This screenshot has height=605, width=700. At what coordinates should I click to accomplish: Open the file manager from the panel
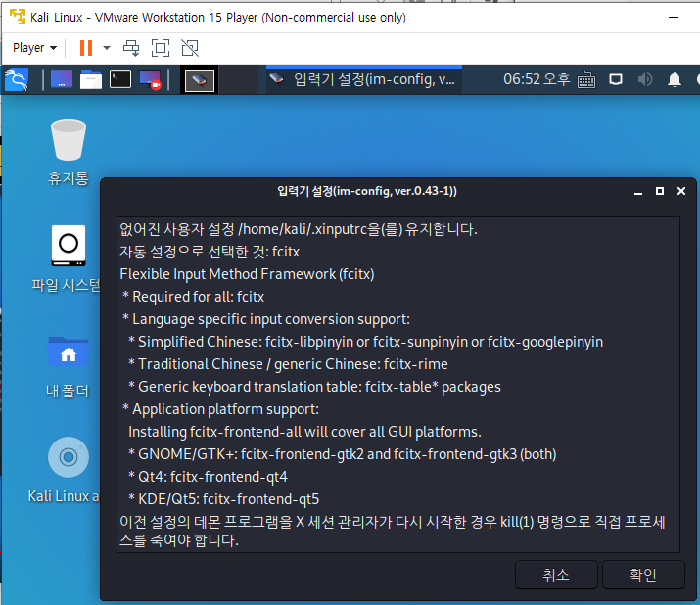click(91, 79)
